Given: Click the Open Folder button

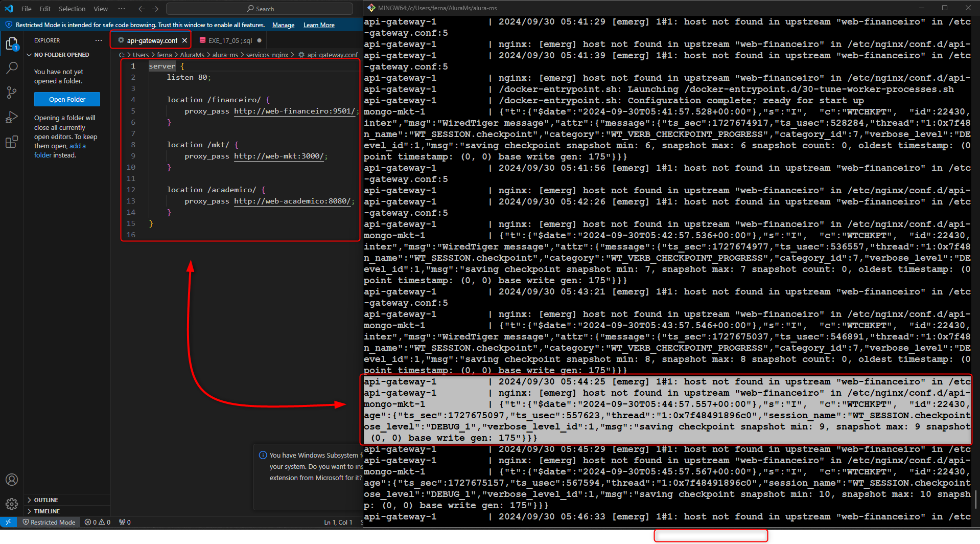Looking at the screenshot, I should (x=67, y=99).
